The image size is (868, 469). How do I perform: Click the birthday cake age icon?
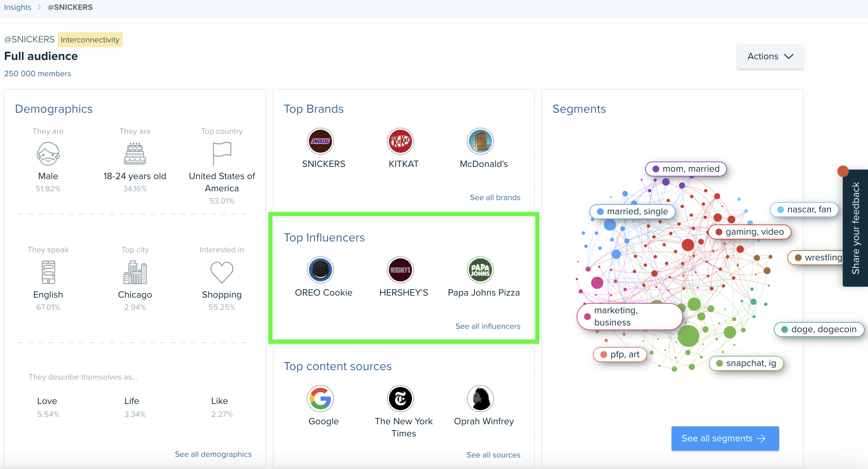[135, 154]
